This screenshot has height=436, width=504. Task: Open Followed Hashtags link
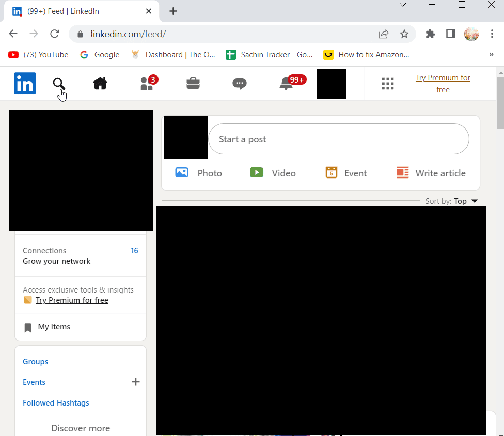tap(56, 403)
